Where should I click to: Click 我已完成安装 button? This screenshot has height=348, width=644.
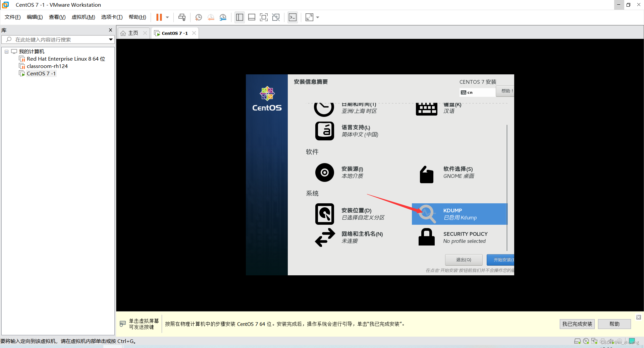tap(577, 324)
